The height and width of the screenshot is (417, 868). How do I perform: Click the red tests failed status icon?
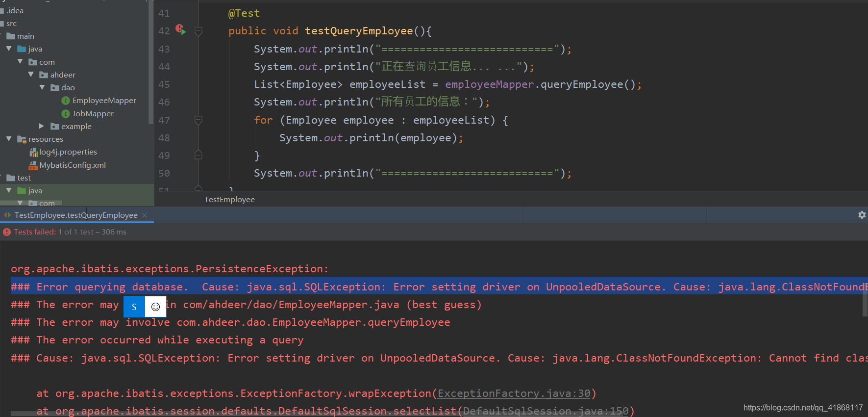(x=7, y=232)
